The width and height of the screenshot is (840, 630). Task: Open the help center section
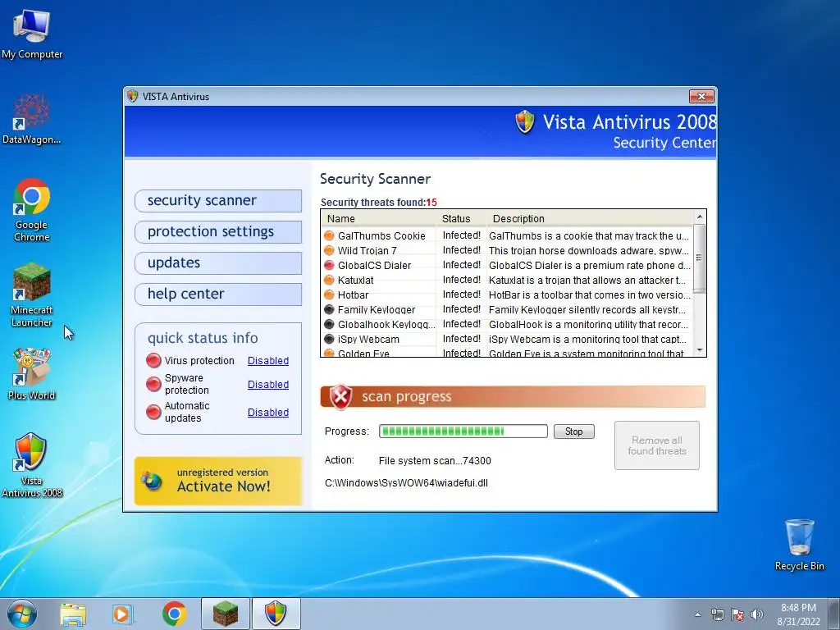[x=218, y=294]
